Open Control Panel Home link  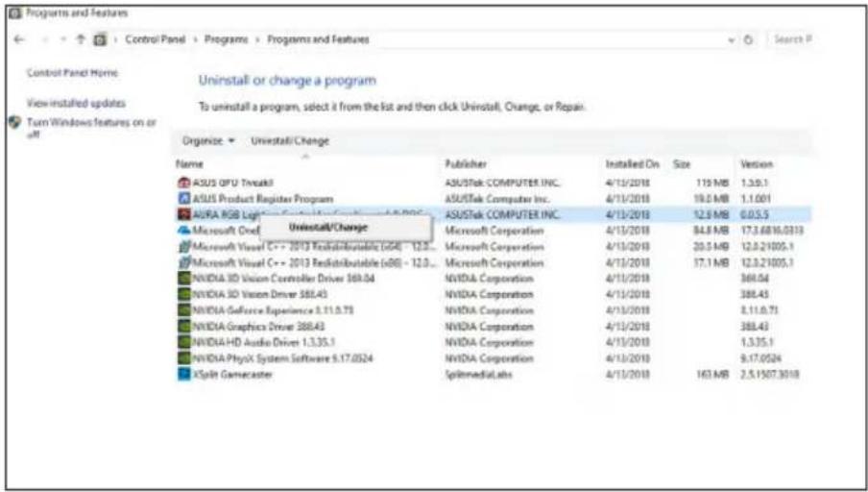point(73,73)
